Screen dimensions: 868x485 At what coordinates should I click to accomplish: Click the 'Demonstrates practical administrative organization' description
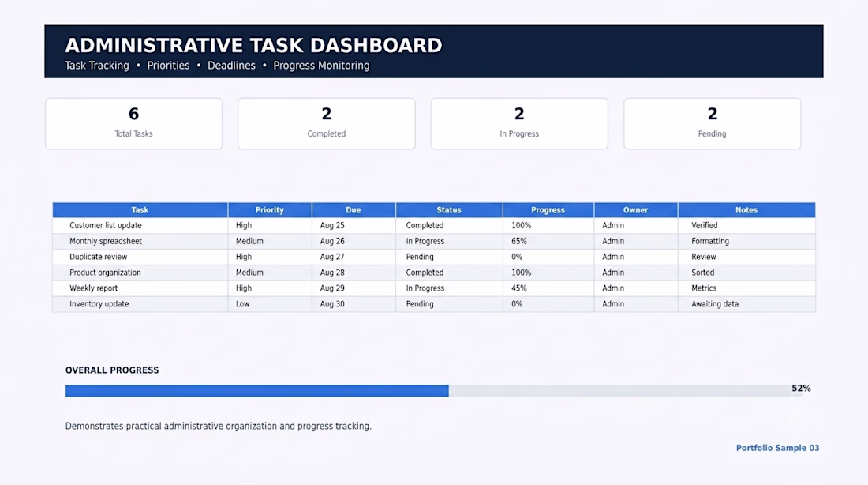[219, 427]
